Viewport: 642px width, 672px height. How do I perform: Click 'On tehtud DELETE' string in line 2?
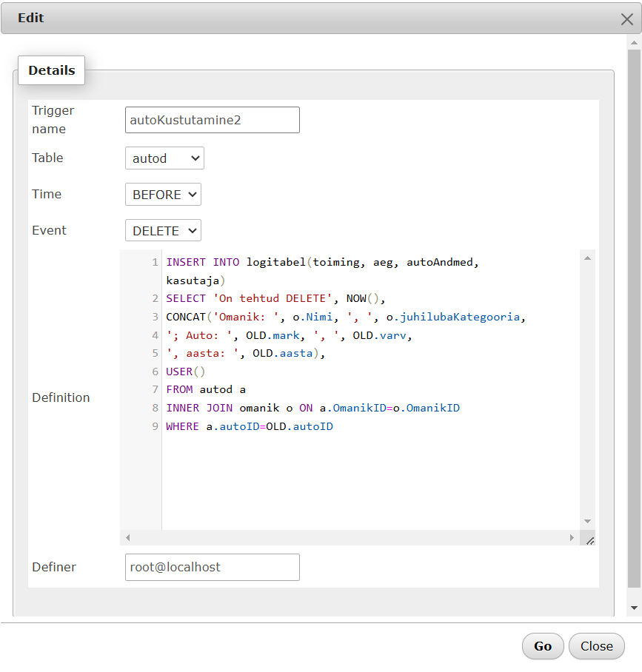pyautogui.click(x=272, y=298)
